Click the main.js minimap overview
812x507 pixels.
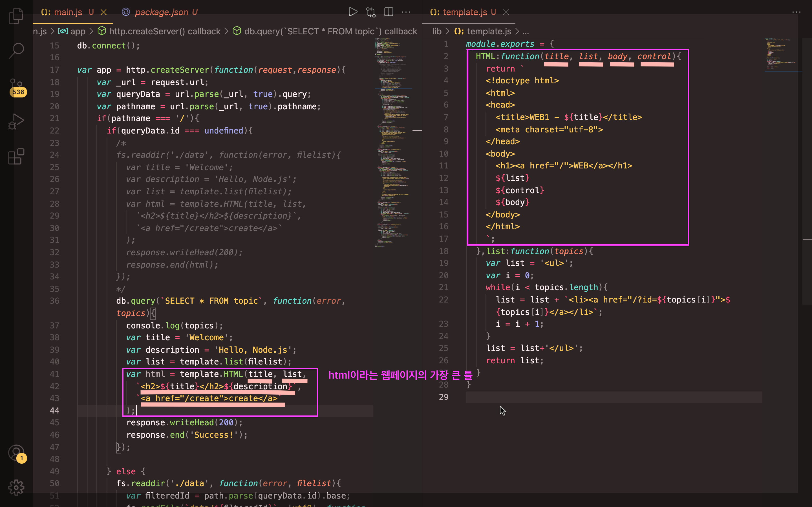392,141
